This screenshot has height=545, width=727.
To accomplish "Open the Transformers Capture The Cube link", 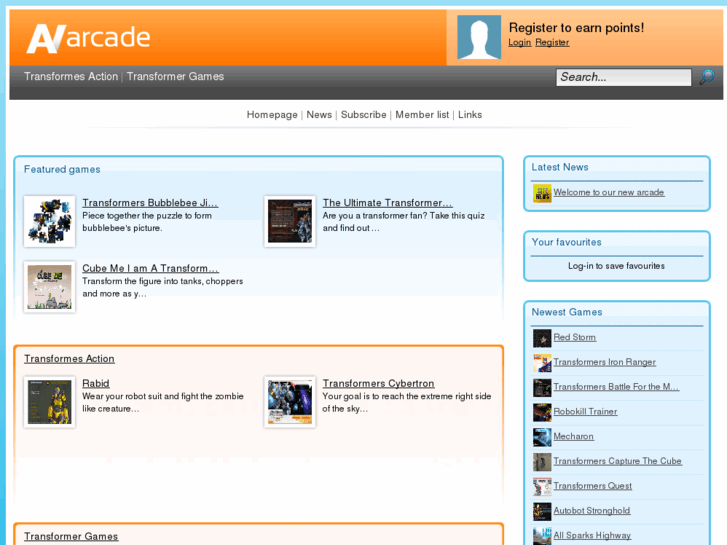I will coord(617,461).
